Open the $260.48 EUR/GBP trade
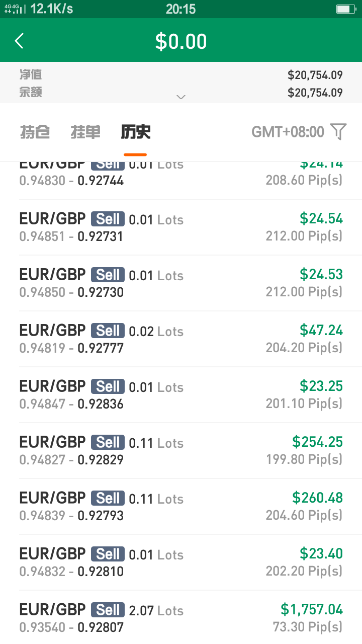 click(181, 507)
